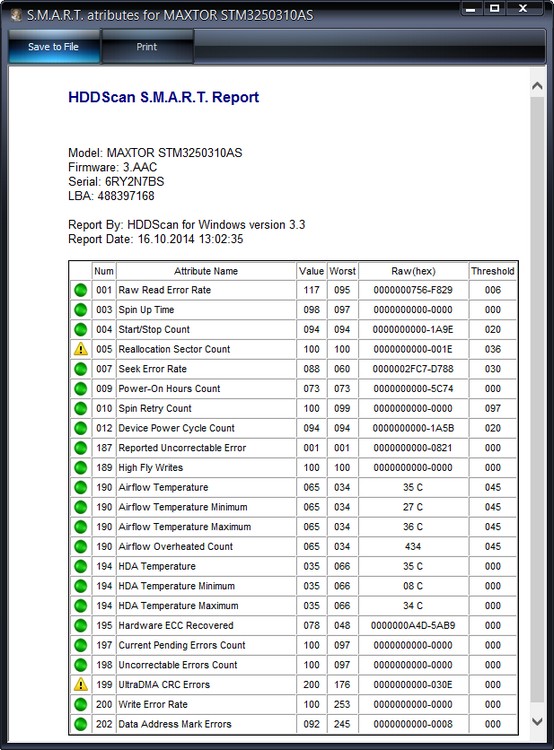
Task: Click green status icon for Data Address Mark Errors
Action: pyautogui.click(x=80, y=724)
